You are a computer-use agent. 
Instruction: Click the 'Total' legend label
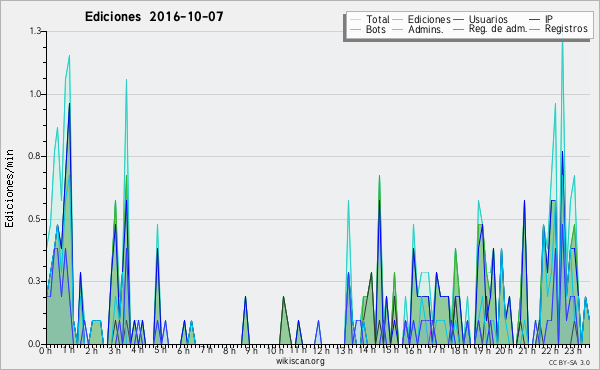pyautogui.click(x=377, y=19)
